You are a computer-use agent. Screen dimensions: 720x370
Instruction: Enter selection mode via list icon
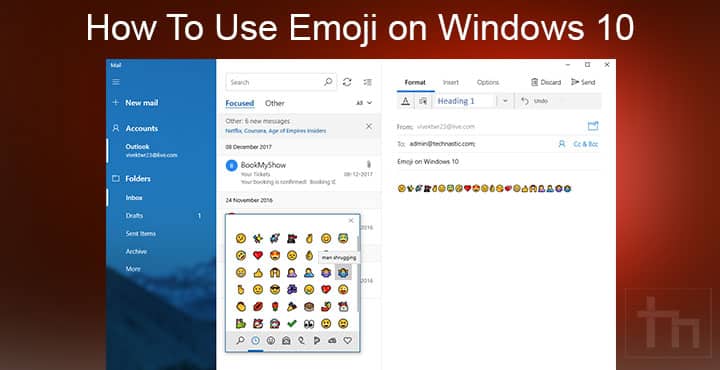367,82
